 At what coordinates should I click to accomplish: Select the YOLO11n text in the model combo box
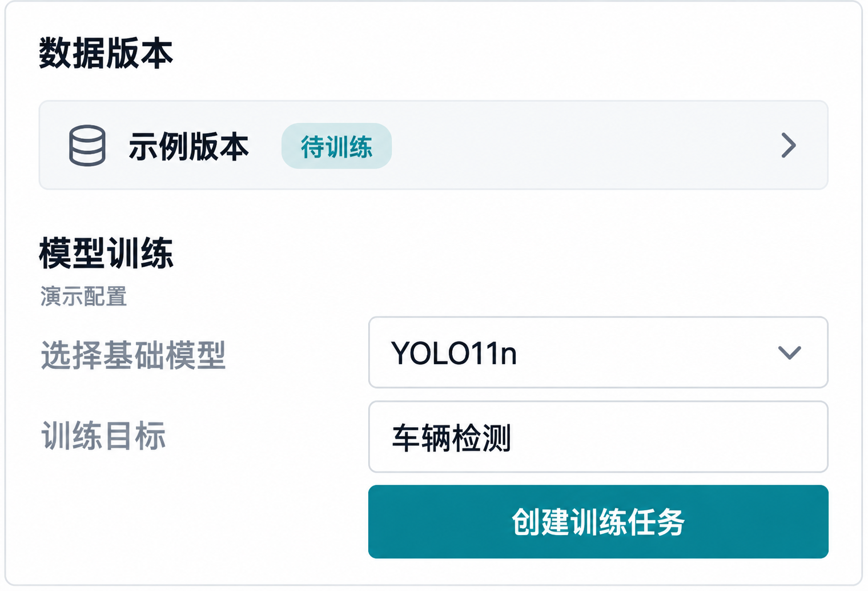454,353
